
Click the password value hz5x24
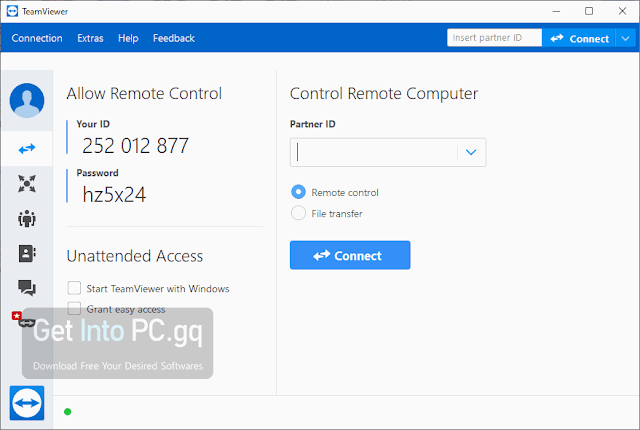click(114, 195)
